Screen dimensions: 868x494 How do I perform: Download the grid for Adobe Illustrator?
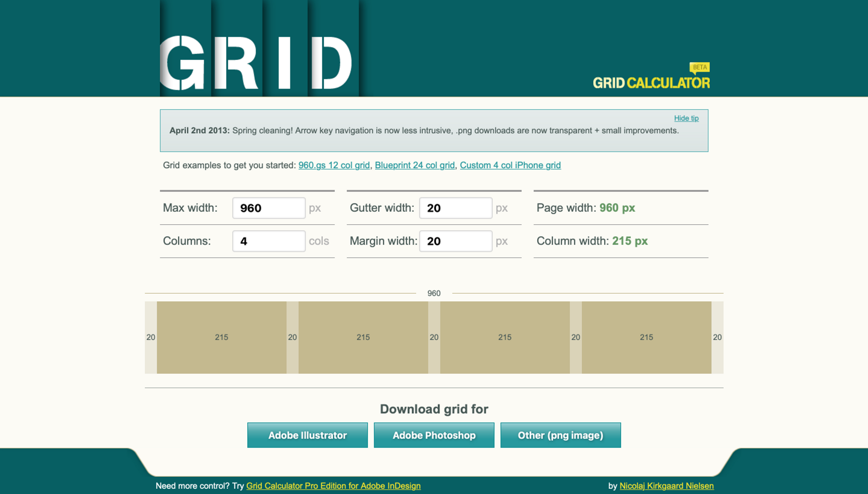(307, 435)
